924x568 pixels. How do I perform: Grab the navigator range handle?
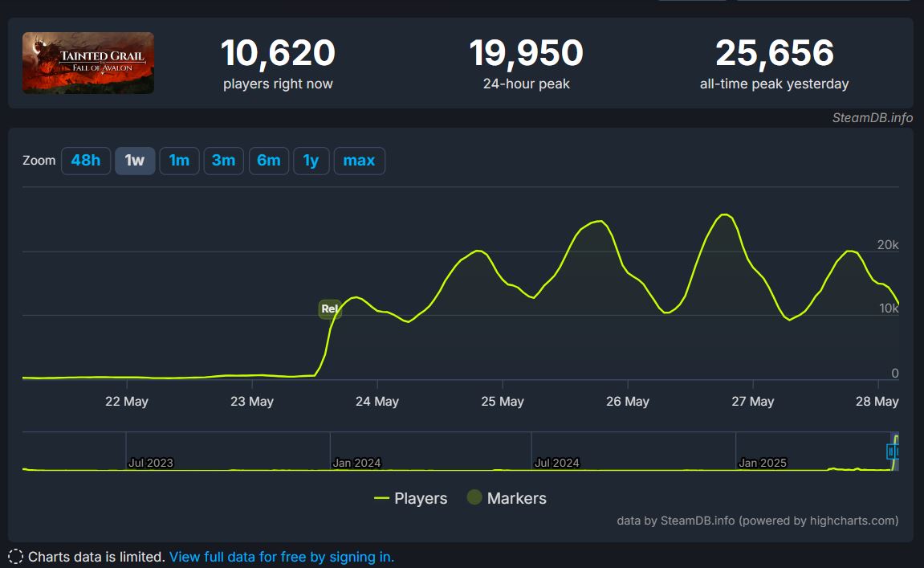click(892, 452)
